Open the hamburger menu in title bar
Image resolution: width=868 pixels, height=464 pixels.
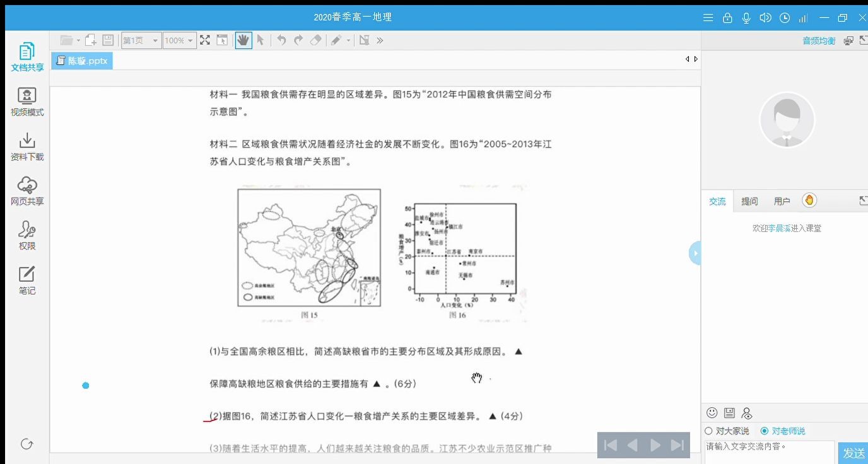point(708,18)
